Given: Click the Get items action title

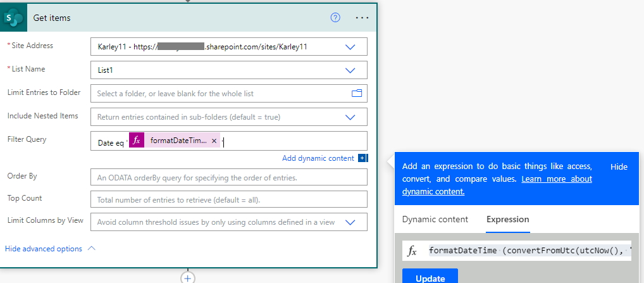Looking at the screenshot, I should pyautogui.click(x=52, y=18).
